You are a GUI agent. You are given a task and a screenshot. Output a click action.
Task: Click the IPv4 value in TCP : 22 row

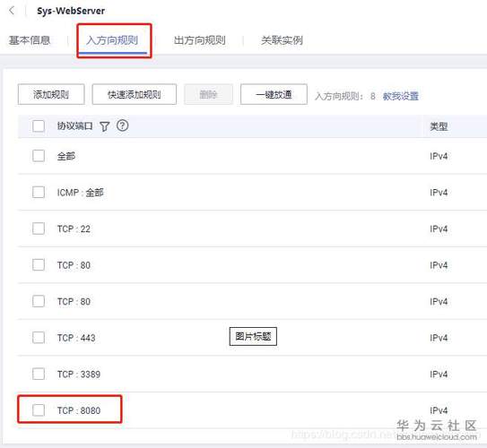click(x=439, y=229)
